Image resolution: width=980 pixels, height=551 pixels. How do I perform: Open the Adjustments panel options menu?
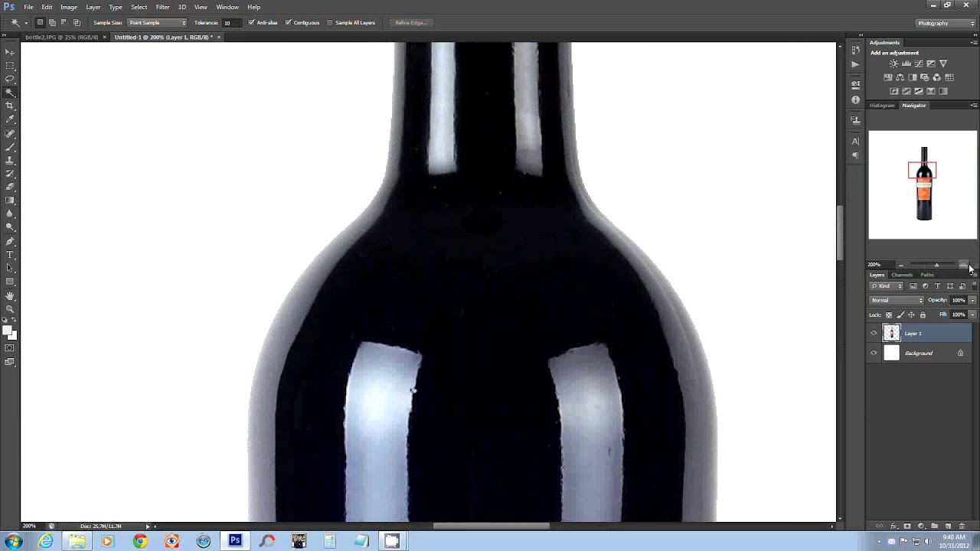point(973,43)
